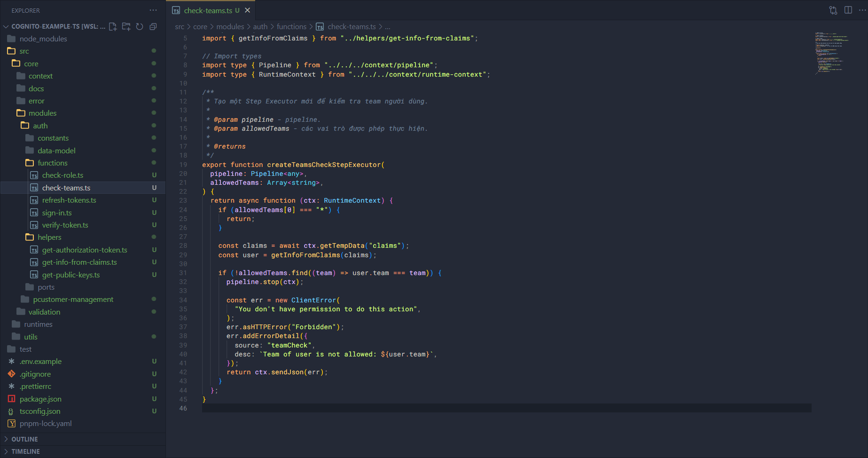Screen dimensions: 868x458
Task: Collapse all folders in Explorer
Action: [153, 26]
